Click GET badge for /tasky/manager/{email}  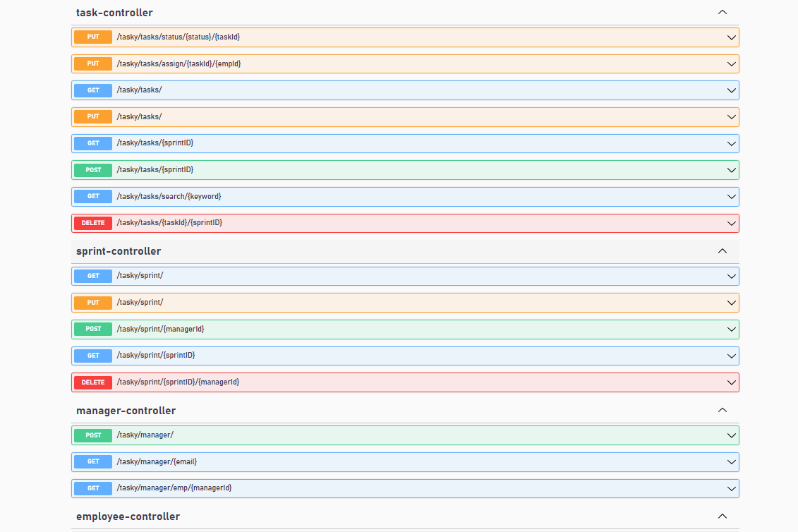point(93,461)
